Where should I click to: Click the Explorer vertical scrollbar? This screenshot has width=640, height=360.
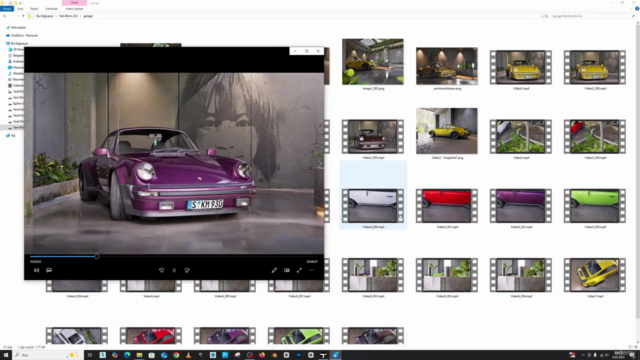click(637, 171)
